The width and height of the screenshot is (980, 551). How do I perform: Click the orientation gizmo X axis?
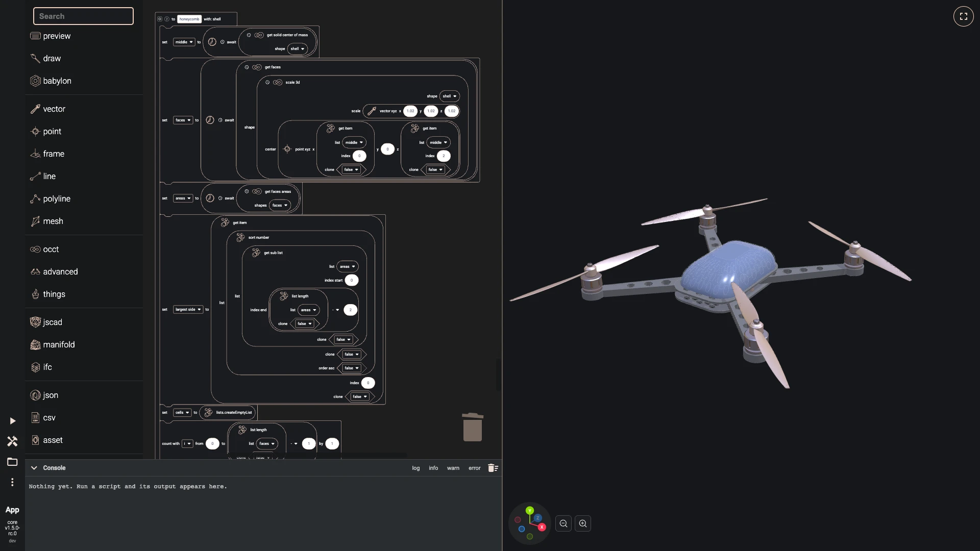[542, 527]
